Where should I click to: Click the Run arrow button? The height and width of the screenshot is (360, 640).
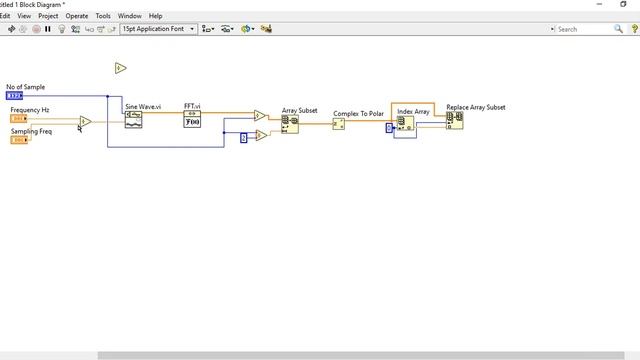(x=11, y=29)
